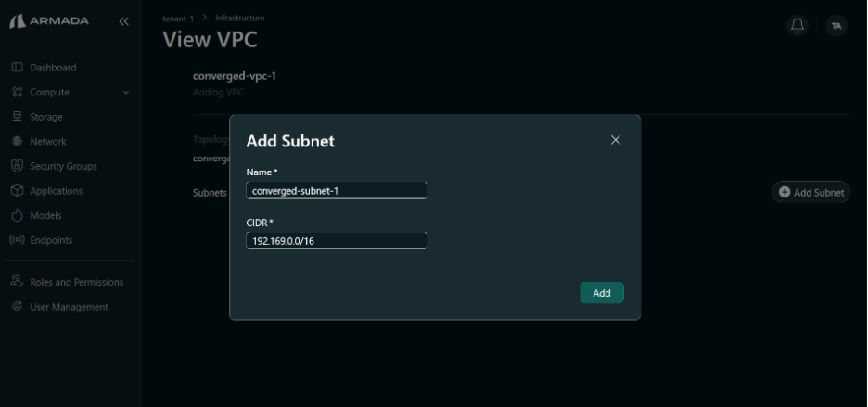Close the Add Subnet dialog
Viewport: 868px width, 407px height.
click(x=615, y=140)
